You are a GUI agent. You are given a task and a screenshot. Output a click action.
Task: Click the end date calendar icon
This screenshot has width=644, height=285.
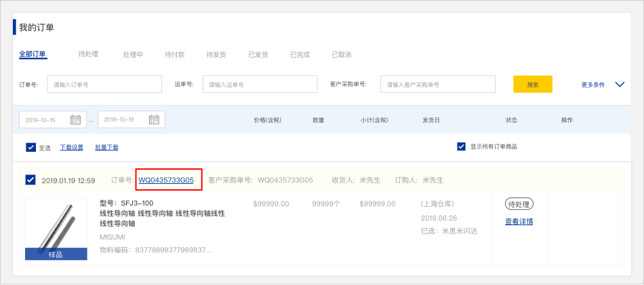154,120
